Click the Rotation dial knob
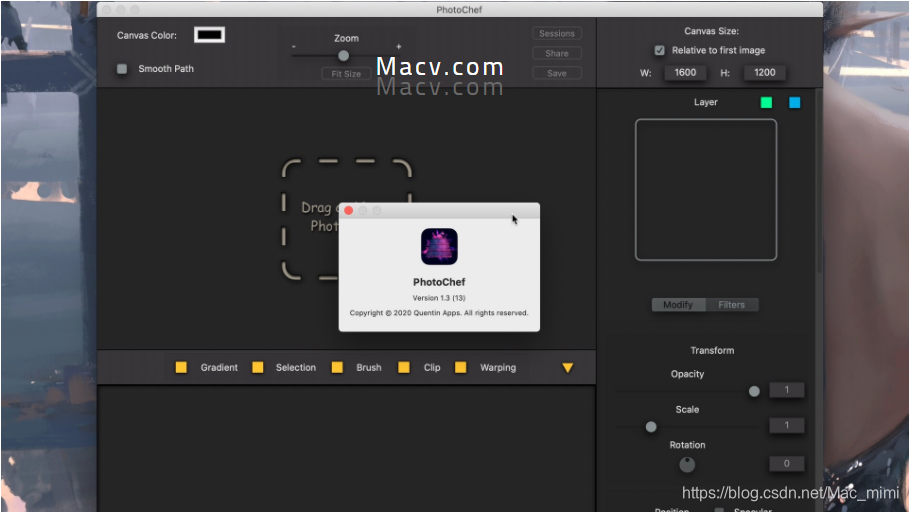The height and width of the screenshot is (512, 909). 687,464
